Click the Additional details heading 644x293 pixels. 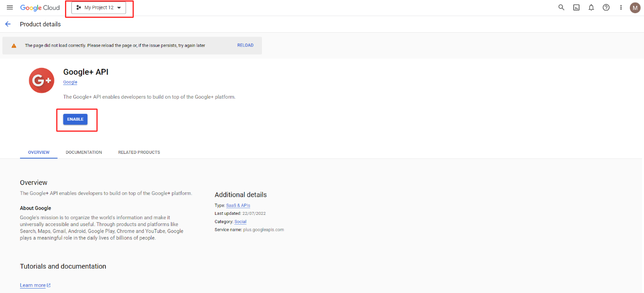click(x=241, y=195)
